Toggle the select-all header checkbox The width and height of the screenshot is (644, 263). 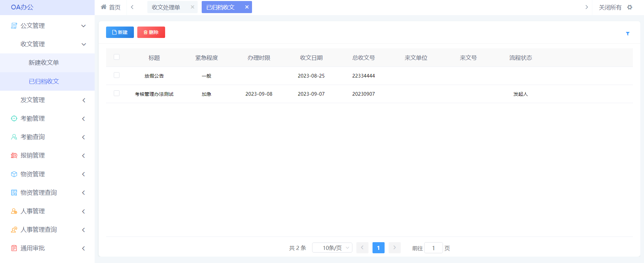point(117,57)
